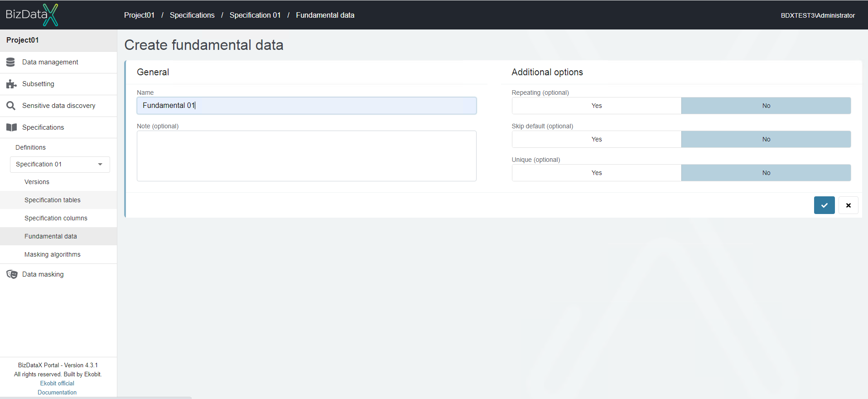Confirm with the blue checkmark button

click(x=824, y=205)
